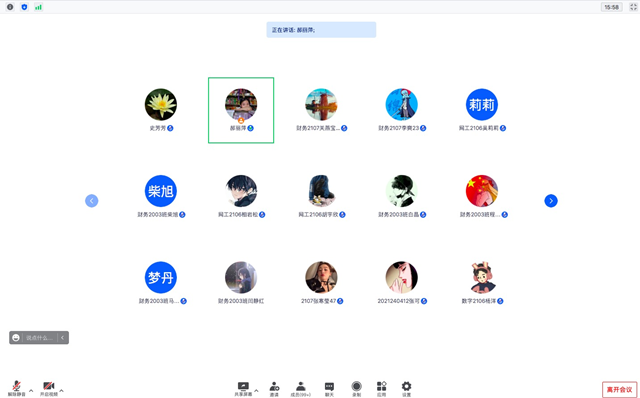Screen dimensions: 640x398
Task: Click green mic icon beside speaker's name
Action: (x=251, y=128)
